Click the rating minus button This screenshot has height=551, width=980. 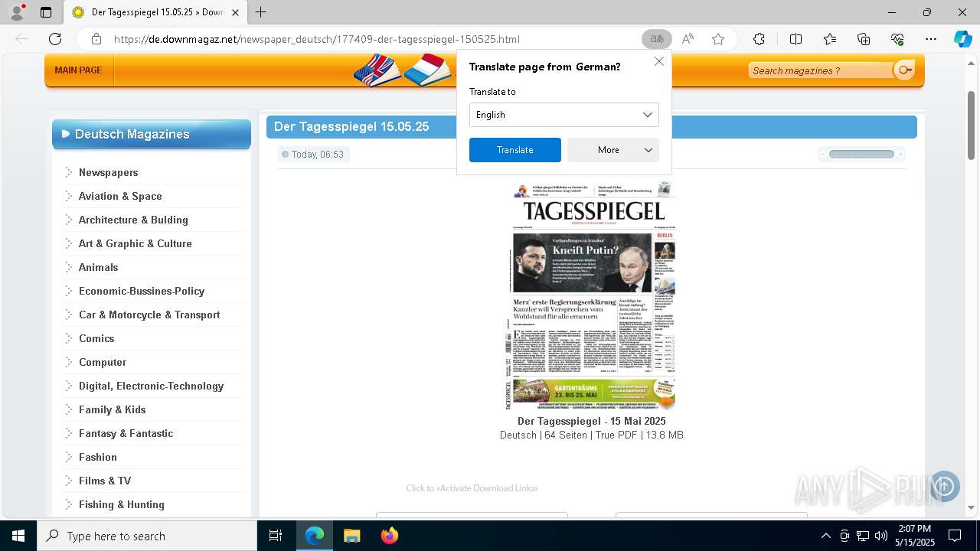(x=823, y=154)
